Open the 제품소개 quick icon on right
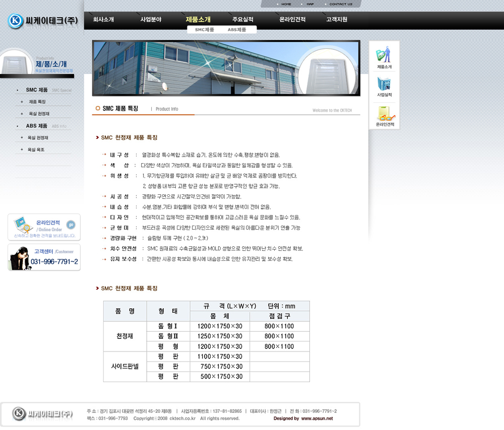504x430 pixels. click(384, 57)
